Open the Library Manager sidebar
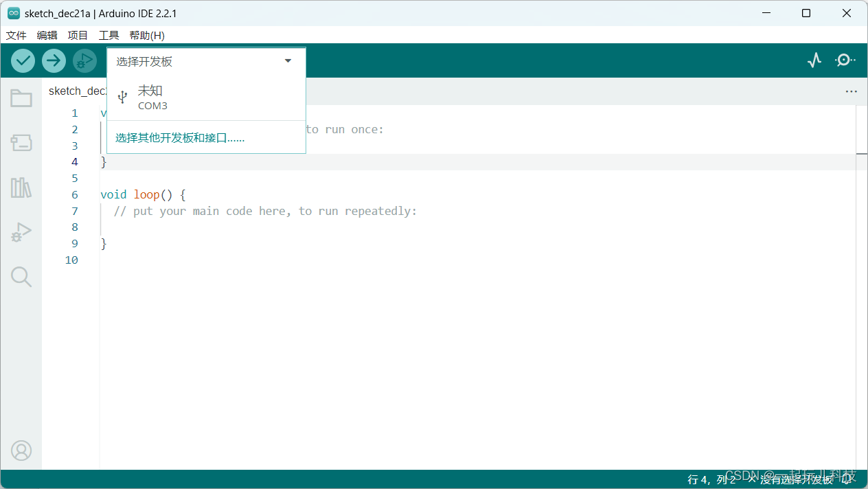This screenshot has height=489, width=868. pyautogui.click(x=21, y=187)
